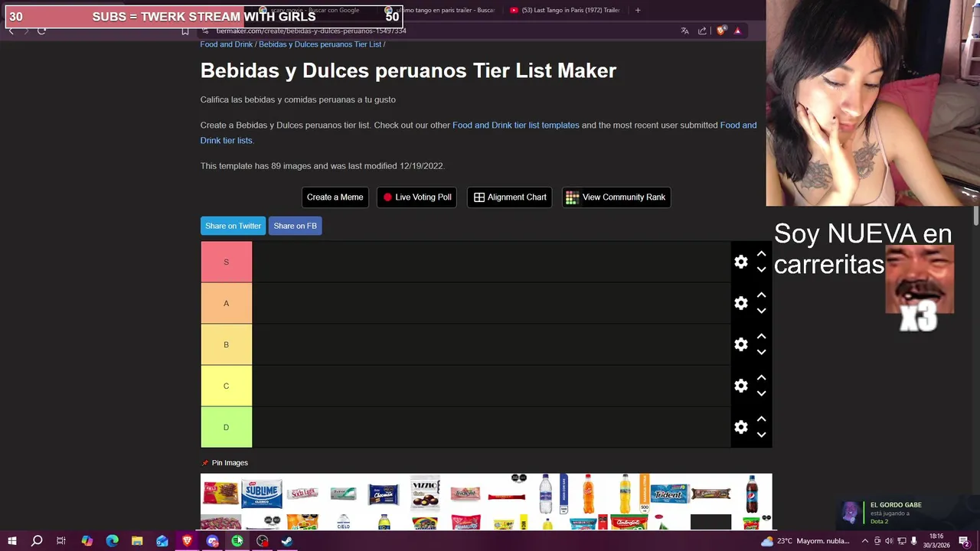Open Brave Rewards triangle icon
Viewport: 980px width, 551px height.
(x=737, y=31)
